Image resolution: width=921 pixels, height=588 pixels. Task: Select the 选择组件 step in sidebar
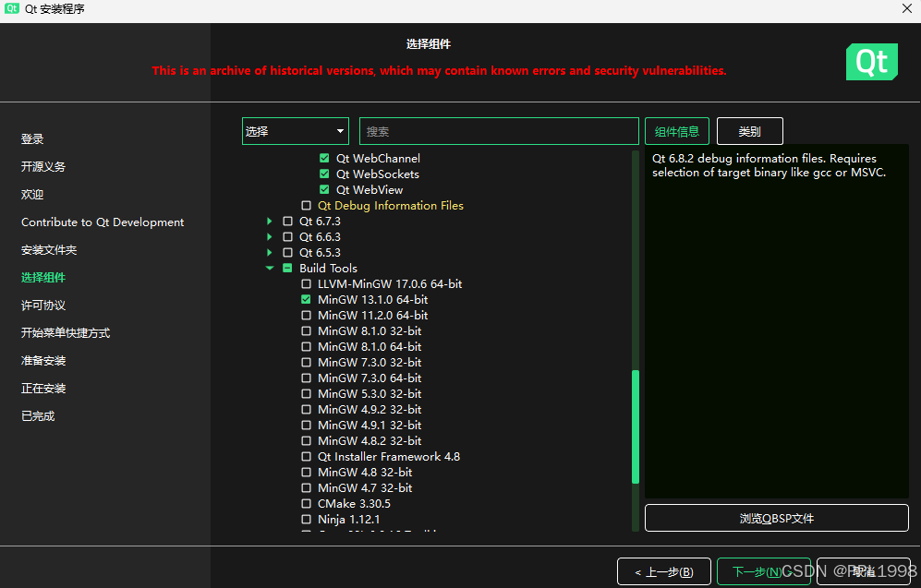(43, 278)
